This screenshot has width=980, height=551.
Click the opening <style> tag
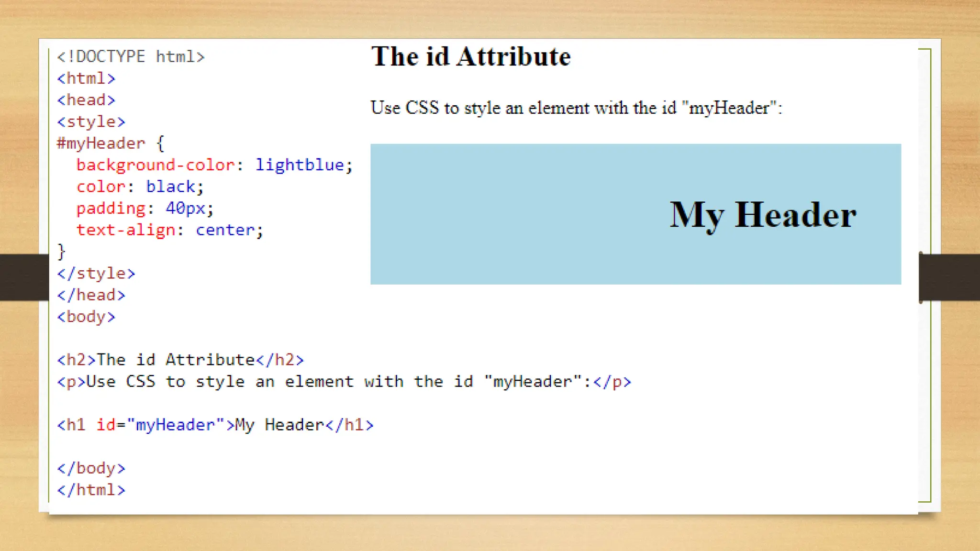(91, 121)
